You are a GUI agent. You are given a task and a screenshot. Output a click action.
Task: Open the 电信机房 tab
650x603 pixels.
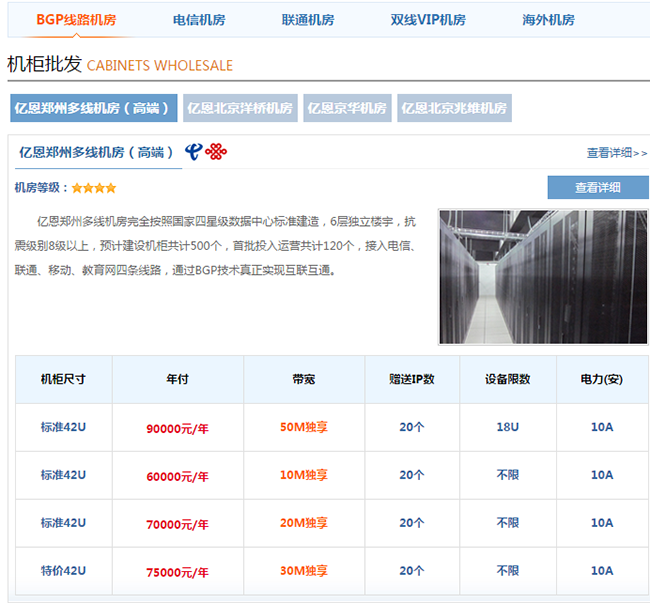click(x=199, y=20)
